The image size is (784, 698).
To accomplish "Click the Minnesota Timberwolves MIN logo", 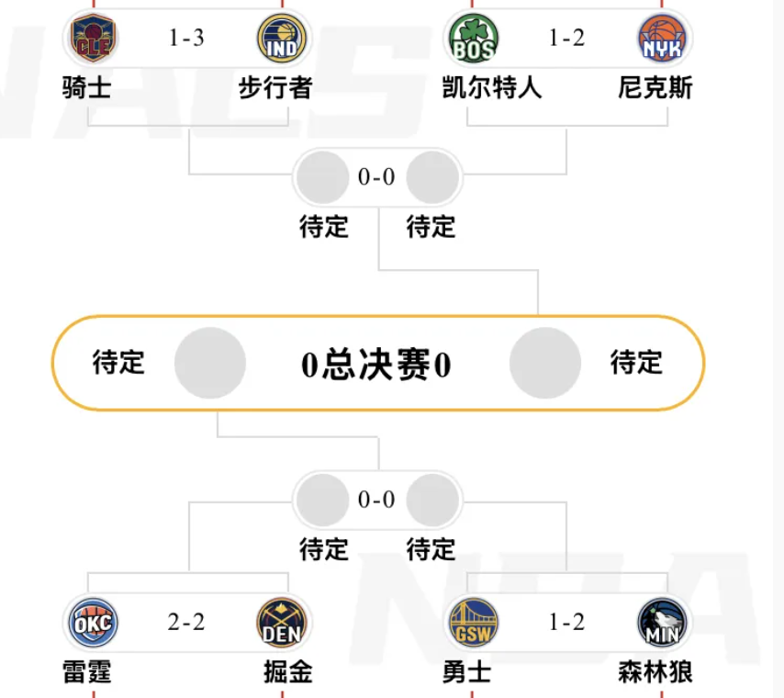I will 663,624.
